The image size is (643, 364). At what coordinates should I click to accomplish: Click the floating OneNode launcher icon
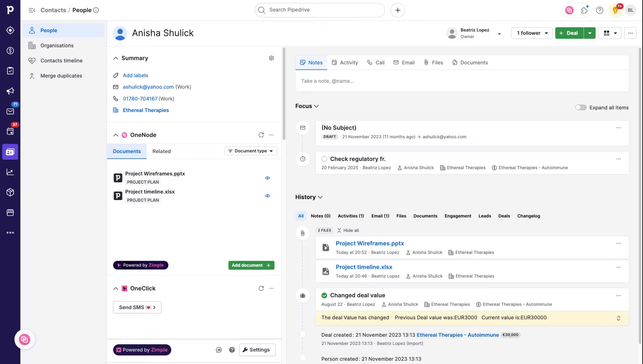pos(24,340)
